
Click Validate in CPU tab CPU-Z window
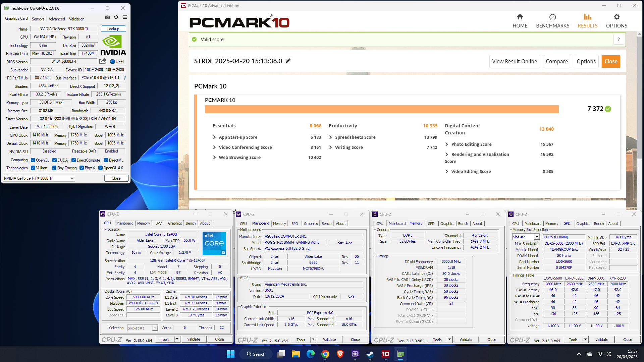pos(194,339)
